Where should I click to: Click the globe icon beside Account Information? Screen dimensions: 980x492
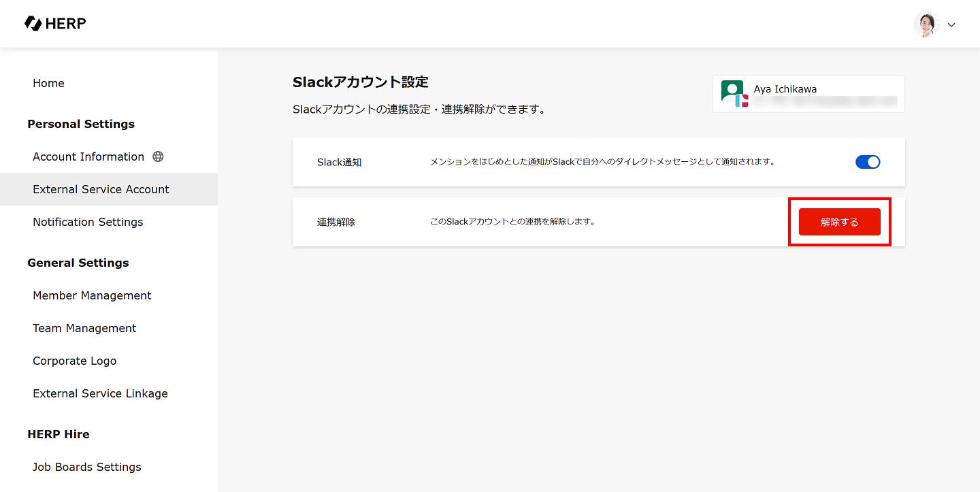[x=158, y=157]
